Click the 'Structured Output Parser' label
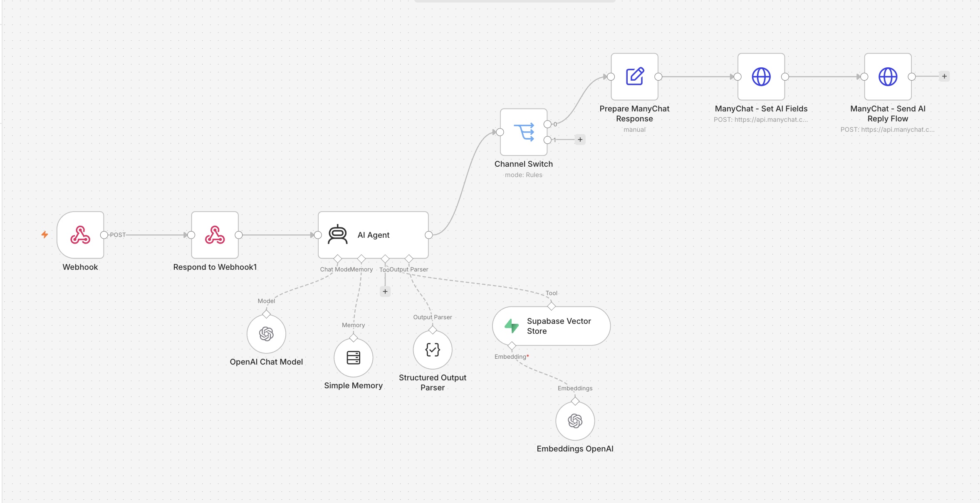The width and height of the screenshot is (980, 503). (433, 382)
